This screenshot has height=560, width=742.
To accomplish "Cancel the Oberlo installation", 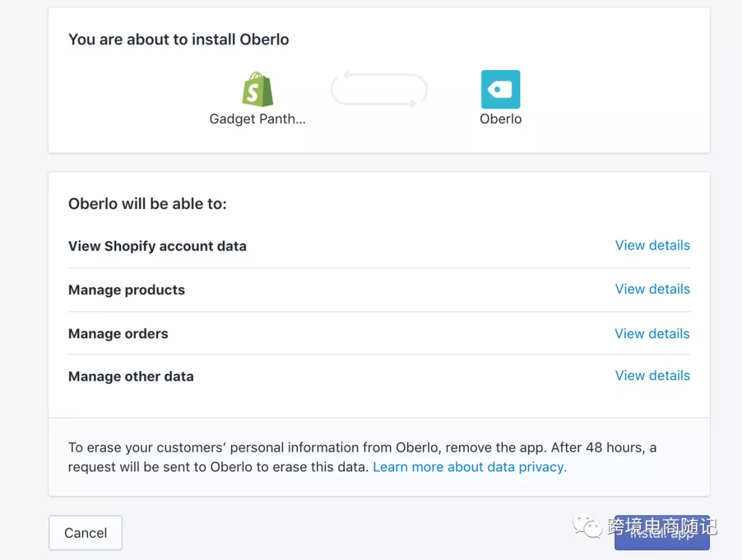I will [86, 533].
